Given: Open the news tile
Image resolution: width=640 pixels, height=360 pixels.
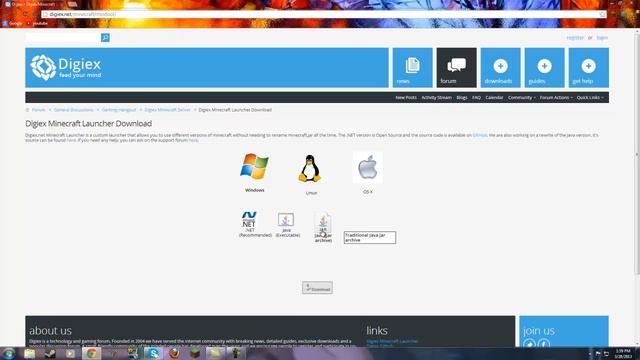Looking at the screenshot, I should click(412, 68).
